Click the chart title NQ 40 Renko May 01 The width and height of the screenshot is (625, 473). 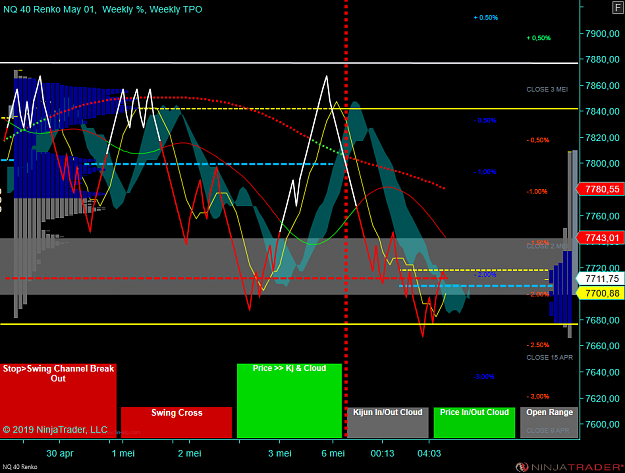49,10
